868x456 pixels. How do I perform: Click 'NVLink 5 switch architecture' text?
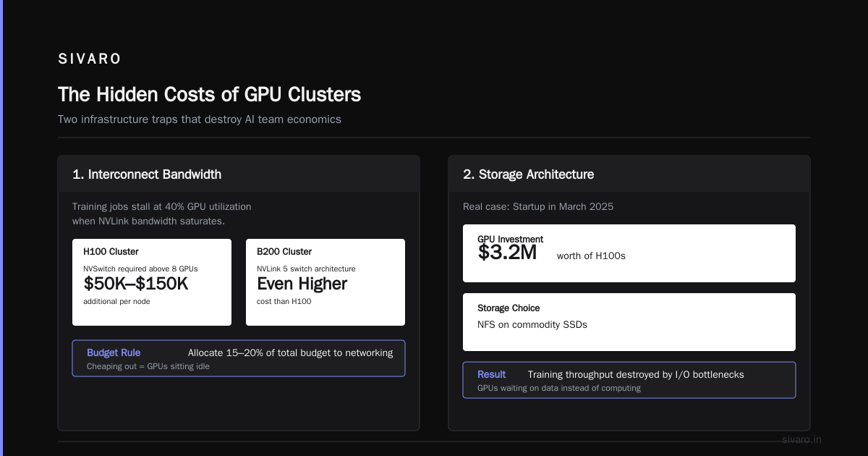(306, 269)
